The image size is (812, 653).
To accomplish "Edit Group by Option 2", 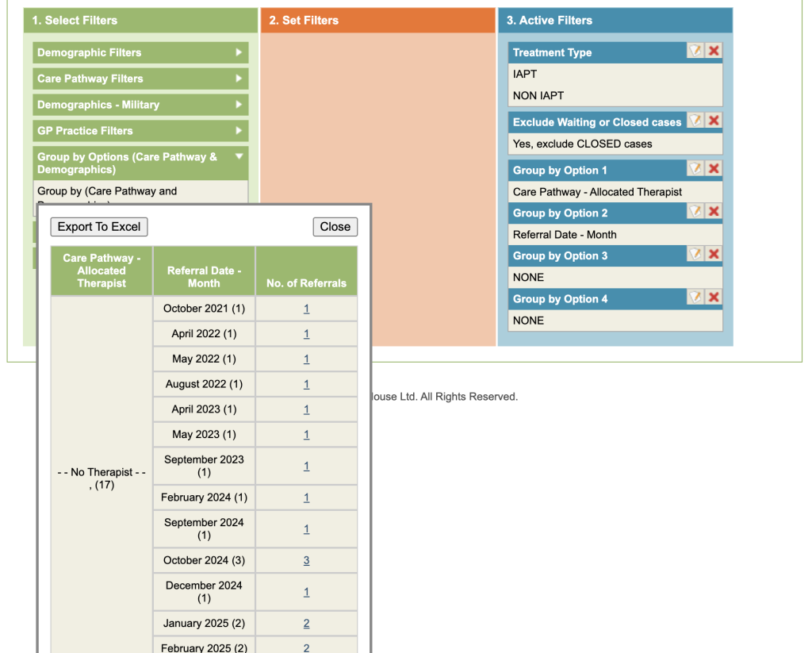I will [695, 212].
